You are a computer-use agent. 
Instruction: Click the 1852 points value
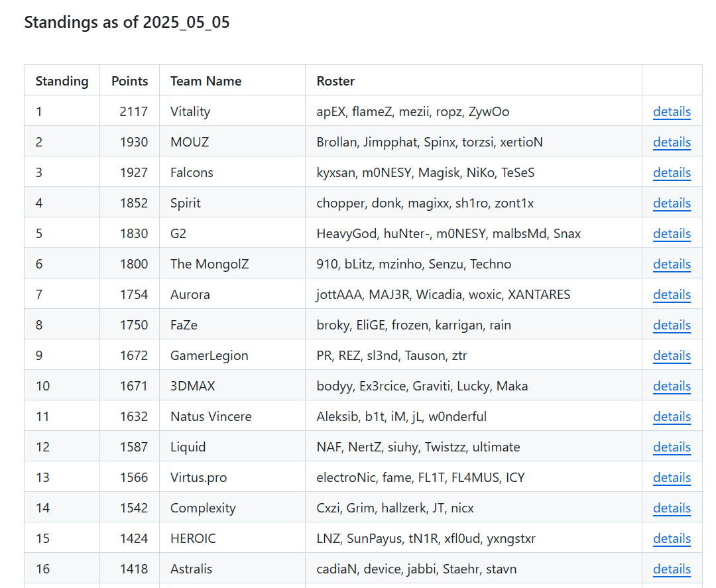point(134,203)
